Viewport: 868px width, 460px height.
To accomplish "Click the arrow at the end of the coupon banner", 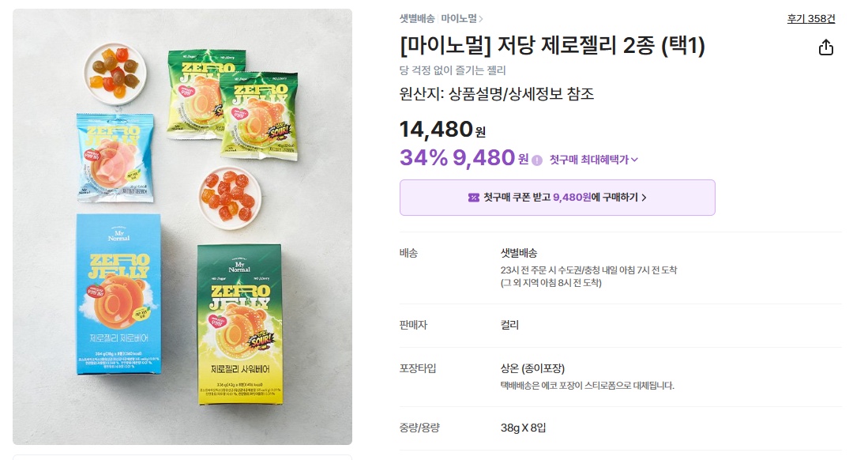I will 644,198.
